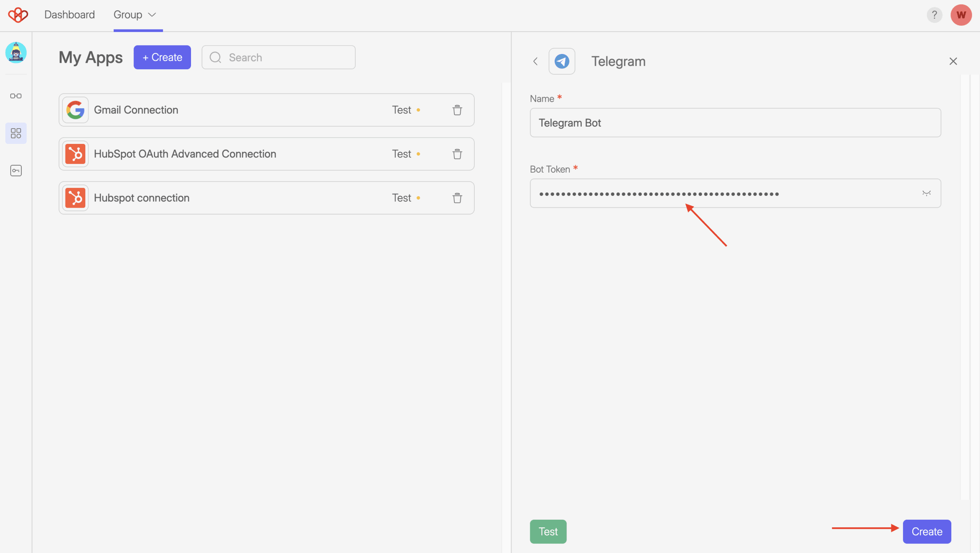The width and height of the screenshot is (980, 553).
Task: Go back from the Telegram panel
Action: click(535, 61)
